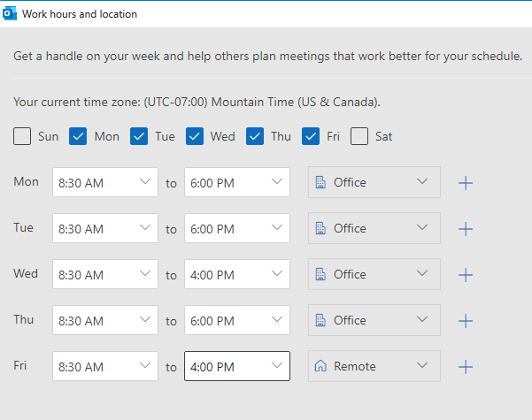Enable the Sun workday checkbox
This screenshot has height=420, width=532.
tap(22, 136)
